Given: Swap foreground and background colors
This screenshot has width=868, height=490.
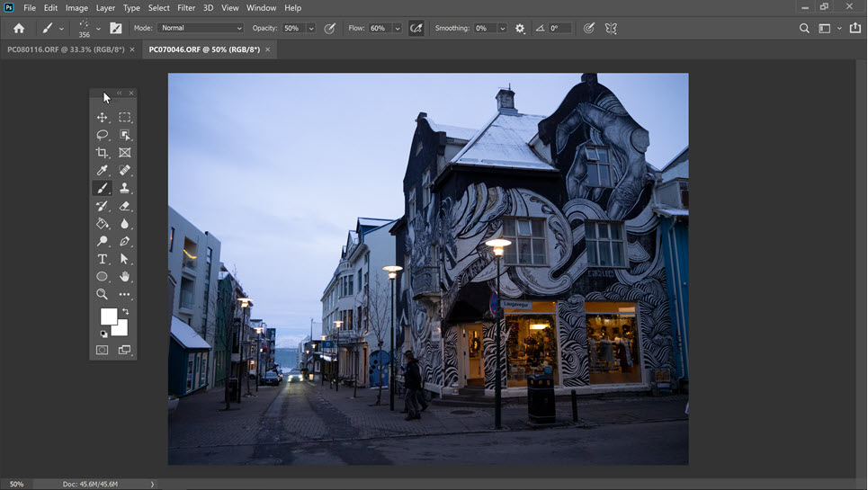Looking at the screenshot, I should pyautogui.click(x=126, y=312).
